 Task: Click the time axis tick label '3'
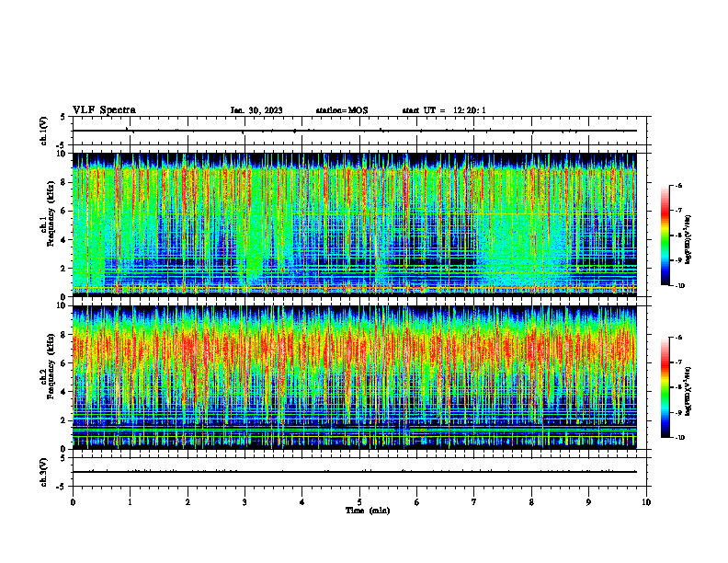click(245, 502)
